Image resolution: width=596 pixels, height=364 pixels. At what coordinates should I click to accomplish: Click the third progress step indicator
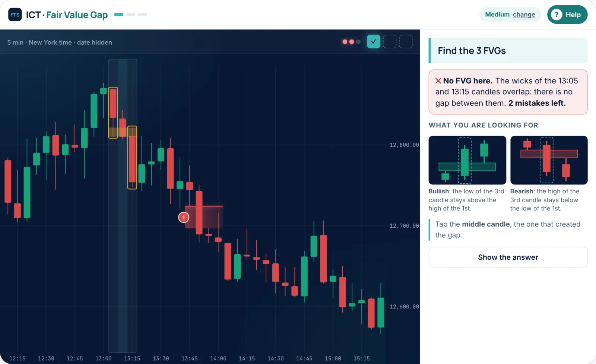point(142,15)
